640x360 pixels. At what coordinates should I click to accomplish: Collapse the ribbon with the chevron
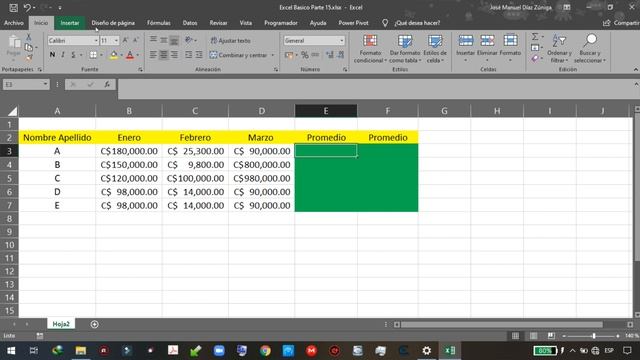point(636,70)
